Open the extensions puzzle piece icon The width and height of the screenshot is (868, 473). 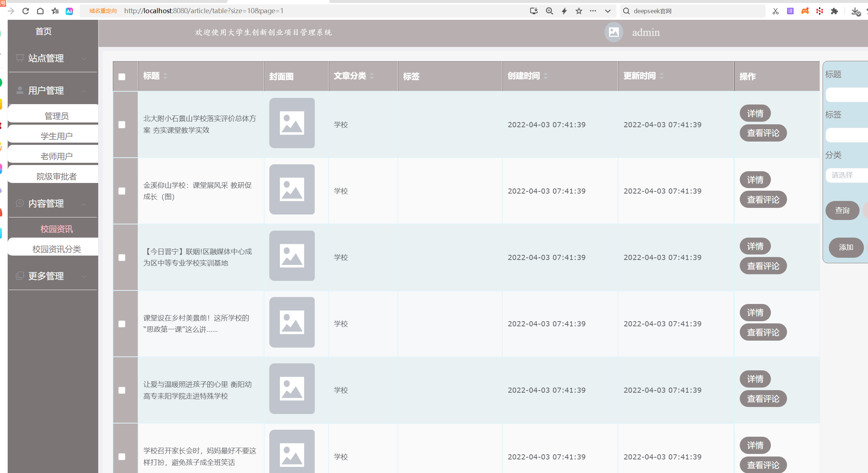(834, 11)
